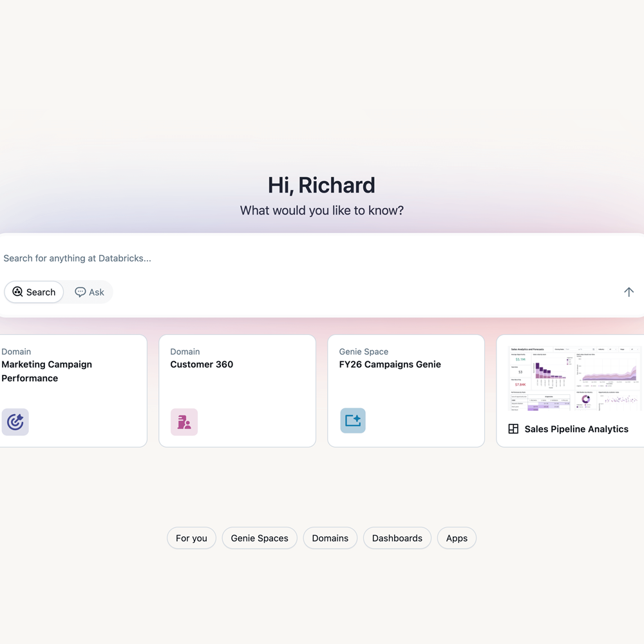Open the pink person icon on Customer 360 card

(184, 421)
